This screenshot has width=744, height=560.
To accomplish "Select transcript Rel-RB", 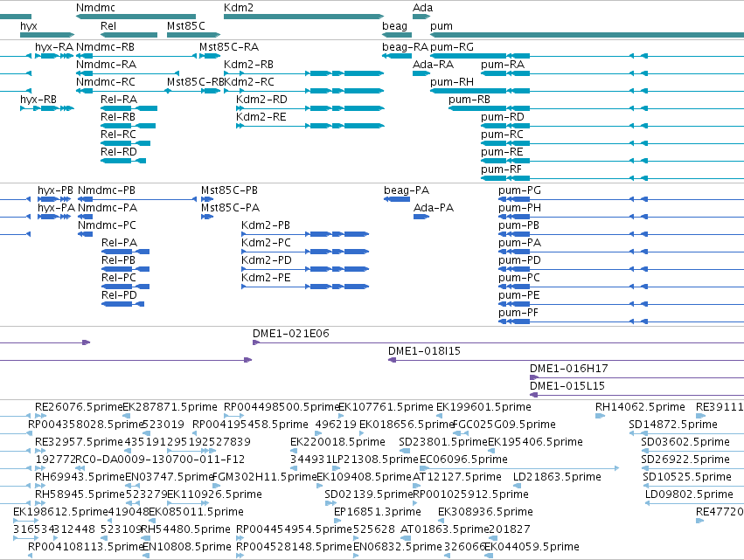I will pos(118,117).
